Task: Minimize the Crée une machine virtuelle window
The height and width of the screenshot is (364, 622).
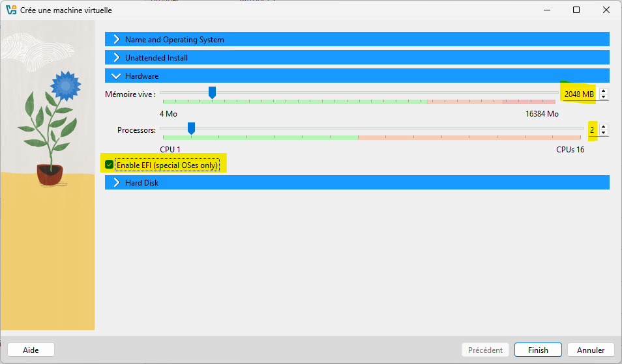Action: pos(547,10)
